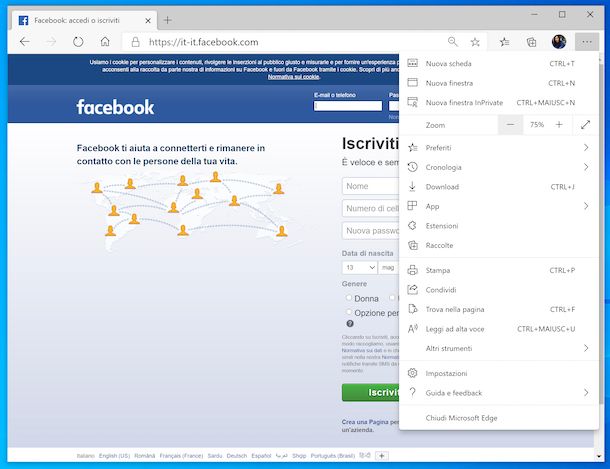Screen dimensions: 610x469
Task: Open Raccolte menu entry
Action: point(499,245)
